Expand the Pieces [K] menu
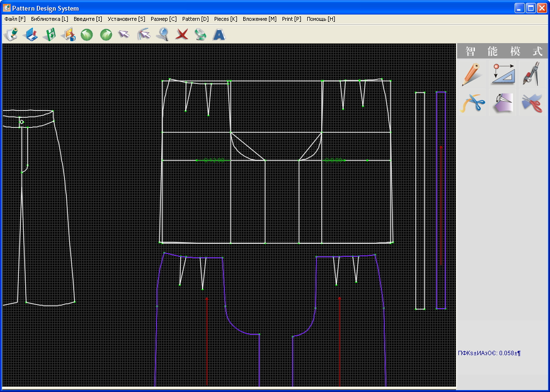550x392 pixels. pyautogui.click(x=225, y=19)
